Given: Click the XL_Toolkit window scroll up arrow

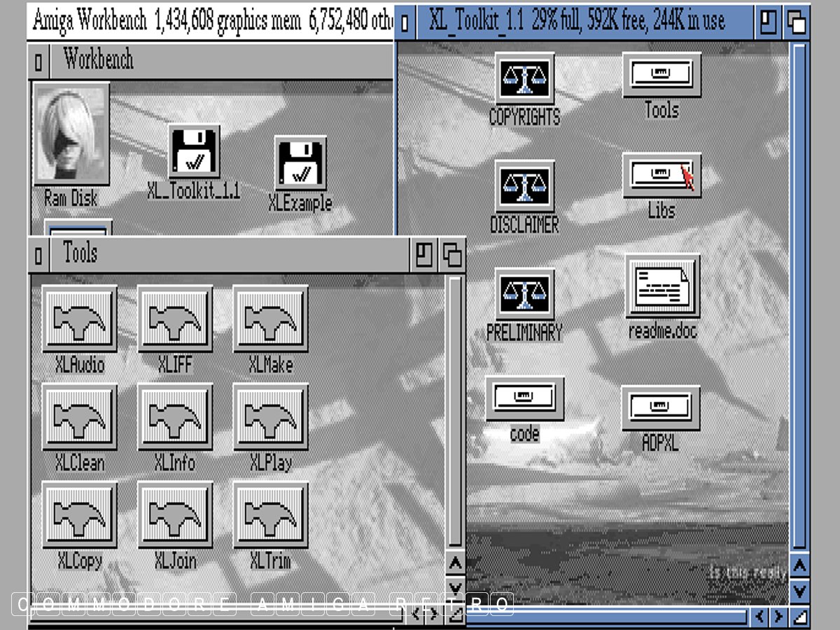Looking at the screenshot, I should tap(799, 566).
